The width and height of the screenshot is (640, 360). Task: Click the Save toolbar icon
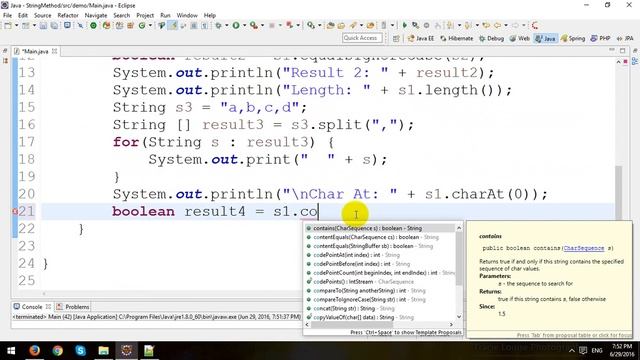pos(43,25)
